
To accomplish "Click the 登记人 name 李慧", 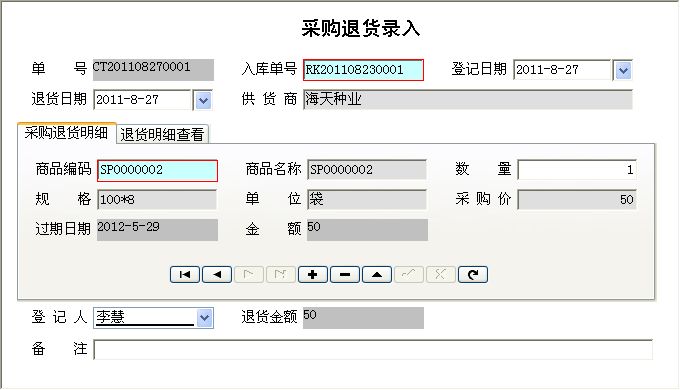I will pyautogui.click(x=111, y=317).
